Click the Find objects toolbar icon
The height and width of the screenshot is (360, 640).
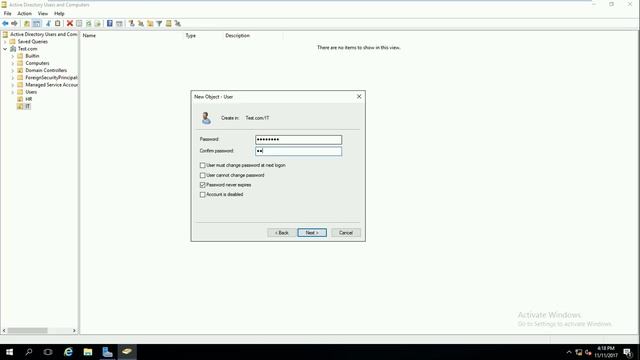[x=169, y=24]
